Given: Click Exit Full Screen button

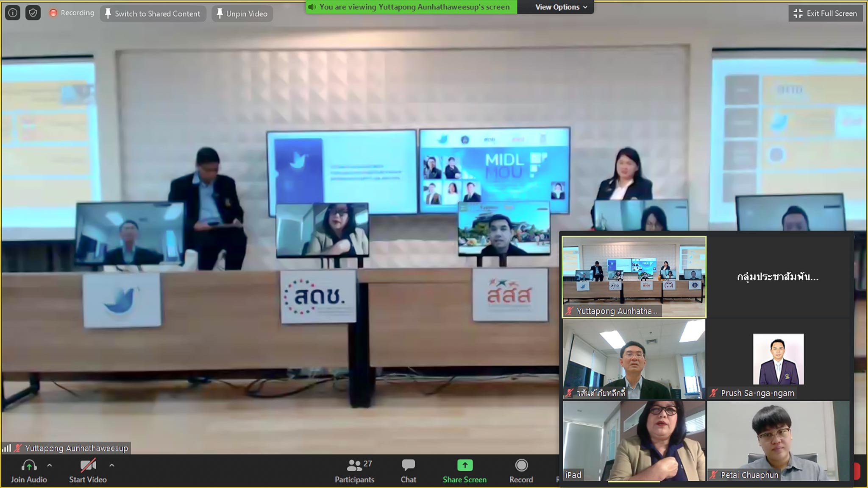Looking at the screenshot, I should pos(825,13).
